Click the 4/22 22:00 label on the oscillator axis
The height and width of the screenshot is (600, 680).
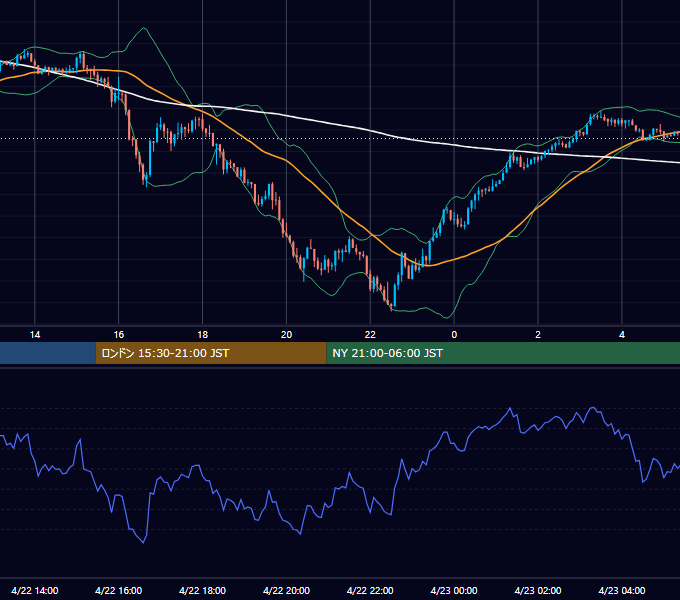(x=370, y=590)
